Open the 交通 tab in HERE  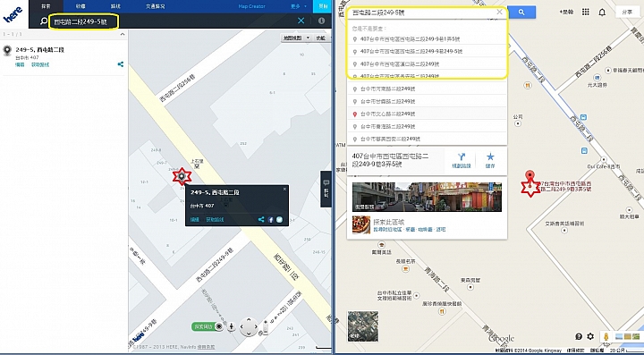[156, 6]
